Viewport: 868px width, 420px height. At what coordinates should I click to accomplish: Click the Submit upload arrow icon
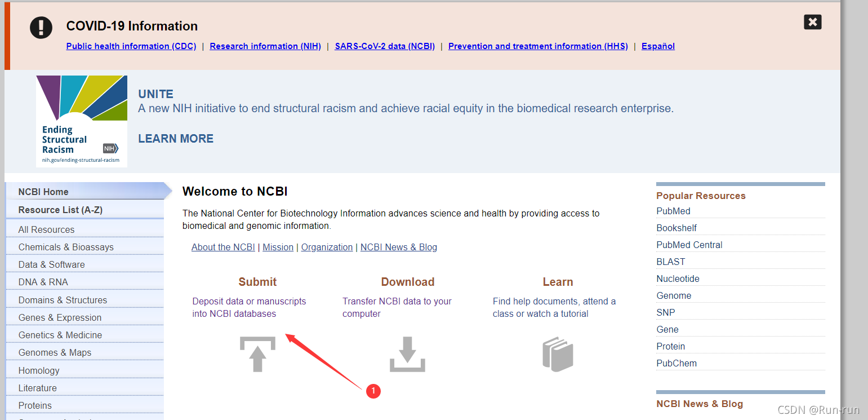(x=257, y=354)
